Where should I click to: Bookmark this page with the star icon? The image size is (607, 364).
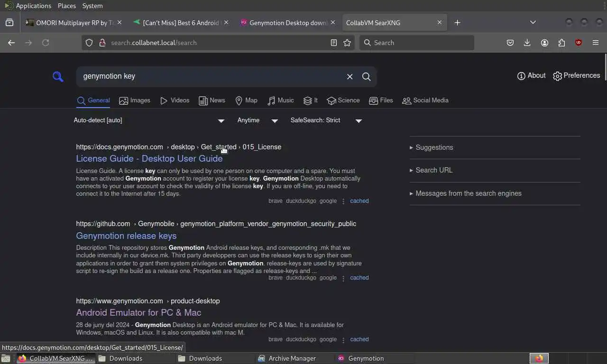pos(347,43)
